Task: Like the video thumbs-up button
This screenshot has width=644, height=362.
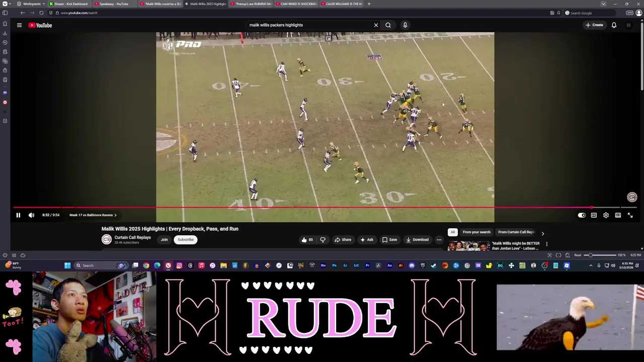Action: click(x=307, y=240)
